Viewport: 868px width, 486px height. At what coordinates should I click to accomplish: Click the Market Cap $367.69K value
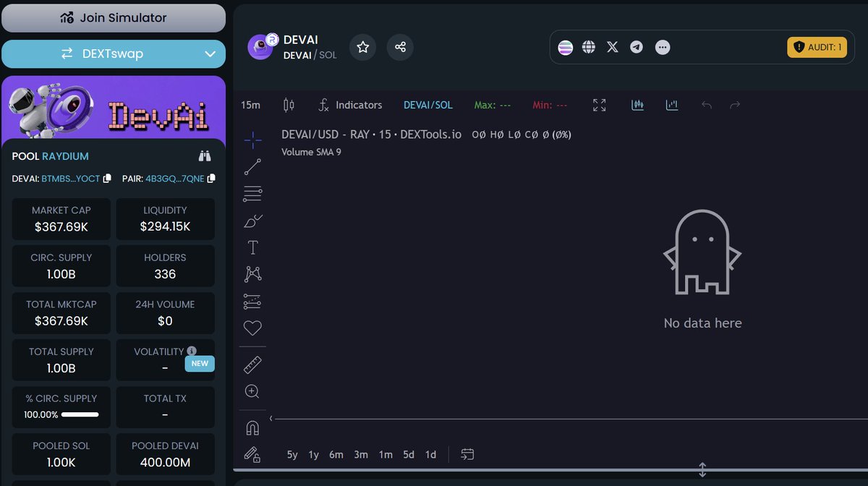point(61,226)
